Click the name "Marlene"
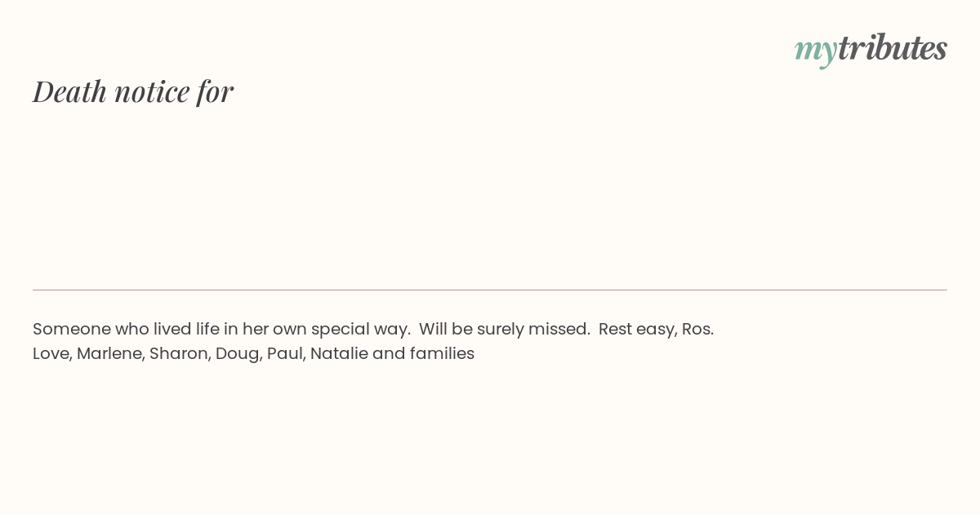This screenshot has height=514, width=980. coord(109,353)
